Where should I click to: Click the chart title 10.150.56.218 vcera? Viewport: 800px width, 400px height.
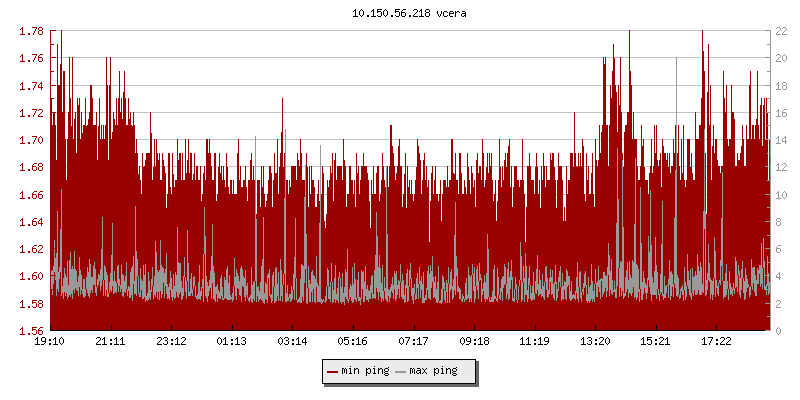pyautogui.click(x=401, y=14)
